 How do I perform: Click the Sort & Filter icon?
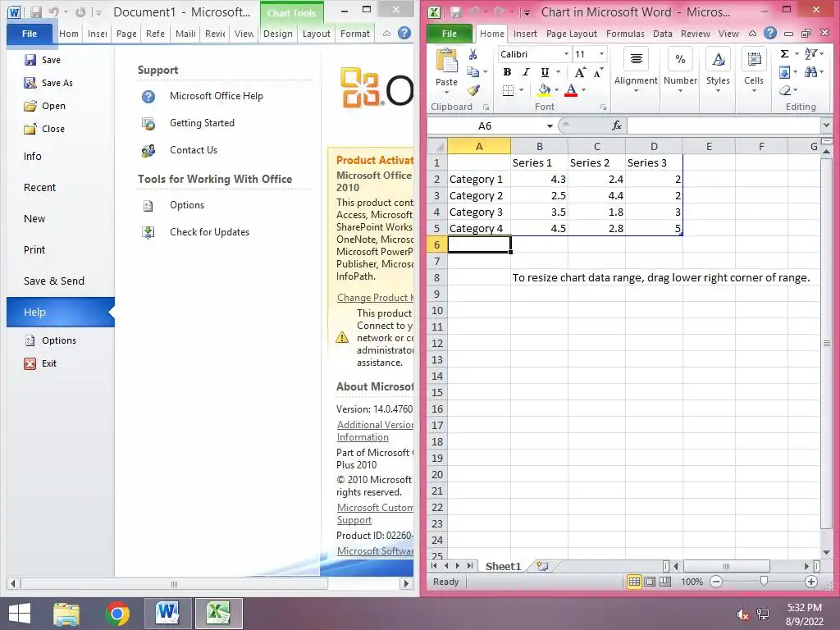pyautogui.click(x=811, y=53)
